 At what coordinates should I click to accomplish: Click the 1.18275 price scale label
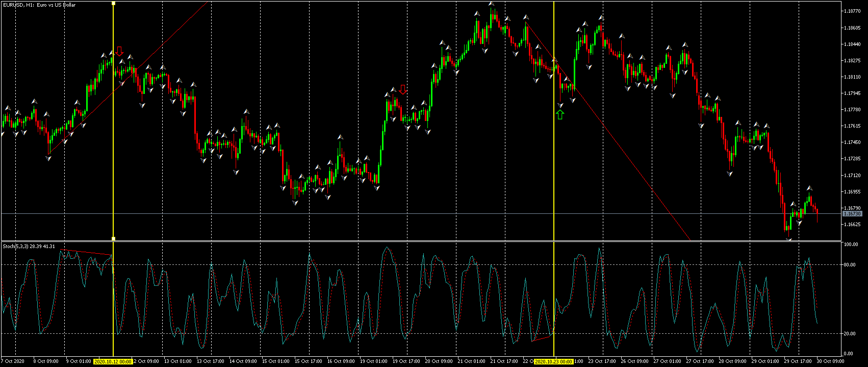[852, 61]
